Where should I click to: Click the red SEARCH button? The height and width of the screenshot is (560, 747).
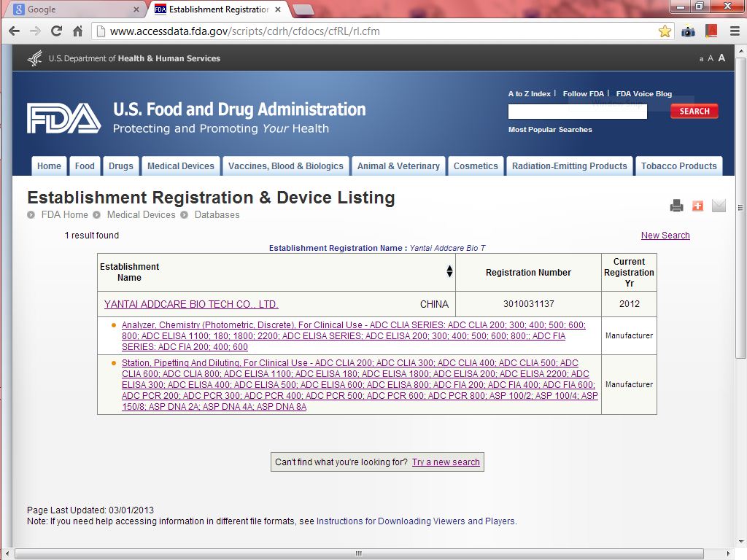pos(694,111)
